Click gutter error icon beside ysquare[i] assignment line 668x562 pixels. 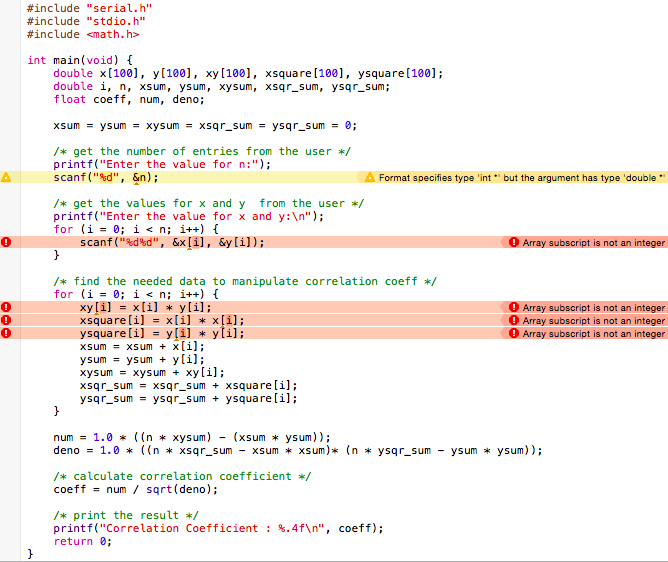[6, 334]
